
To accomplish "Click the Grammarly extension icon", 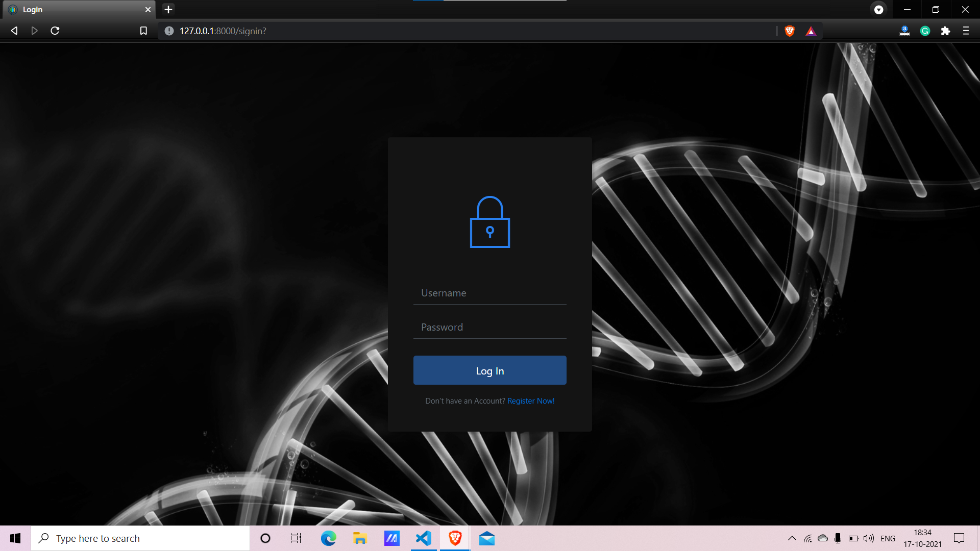I will pyautogui.click(x=925, y=31).
